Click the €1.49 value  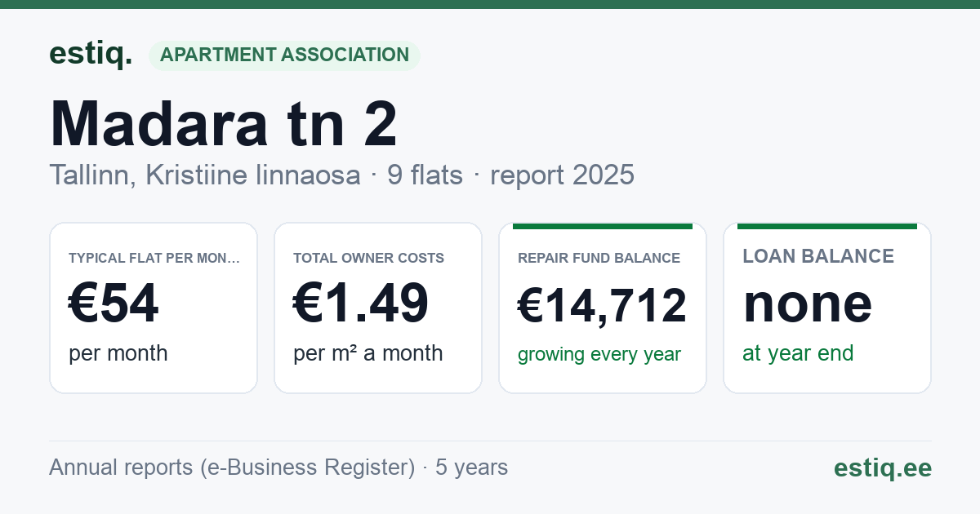click(361, 304)
